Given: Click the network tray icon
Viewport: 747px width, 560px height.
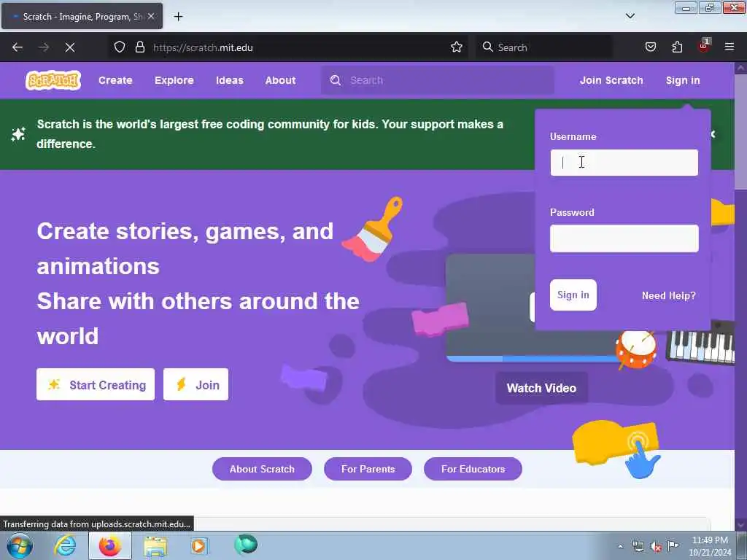Looking at the screenshot, I should point(638,547).
